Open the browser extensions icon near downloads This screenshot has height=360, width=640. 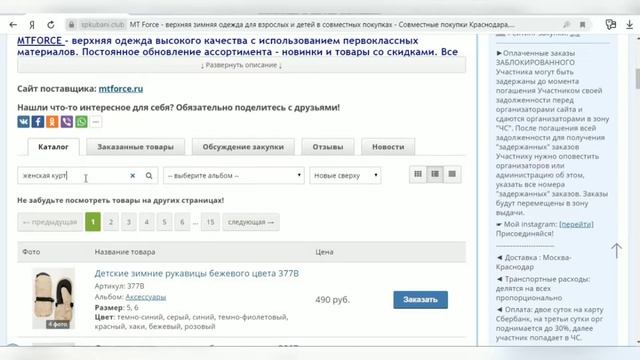pos(611,25)
